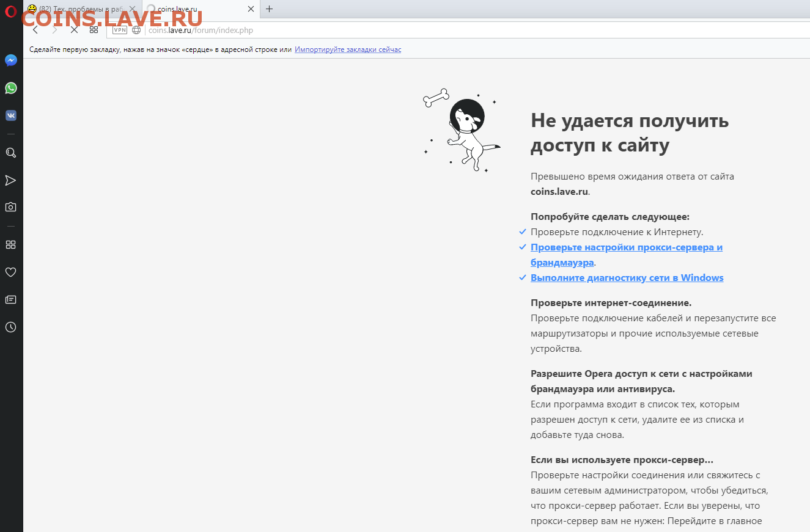Click 'Проверьте интернет-соединение.' heading

tap(611, 303)
